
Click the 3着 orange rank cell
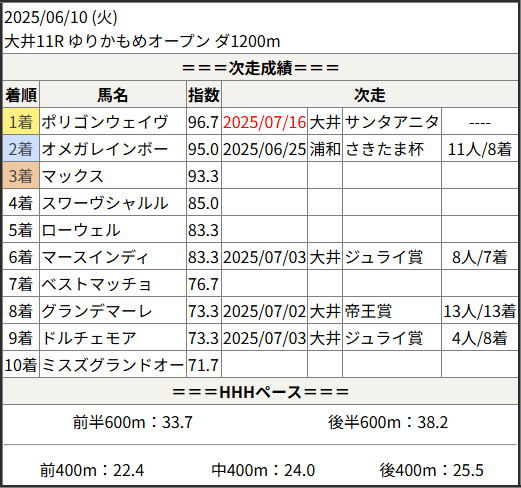tap(21, 176)
